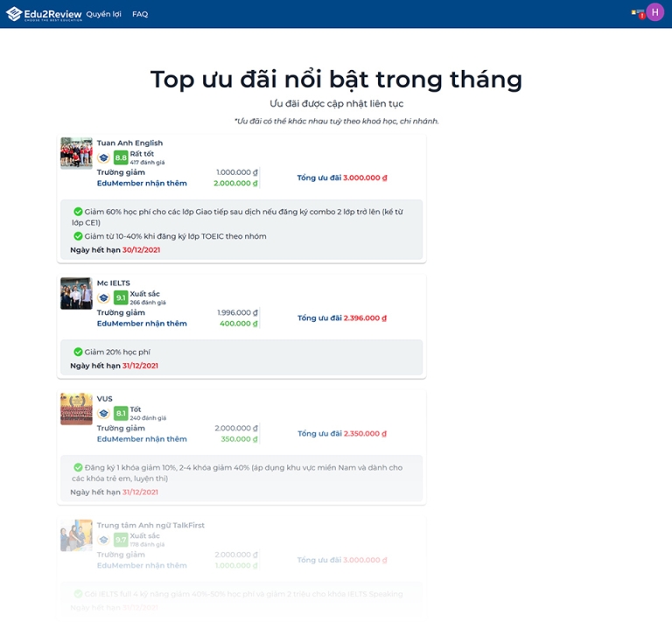
Task: Open the TalkFirst school thumbnail
Action: [x=76, y=535]
